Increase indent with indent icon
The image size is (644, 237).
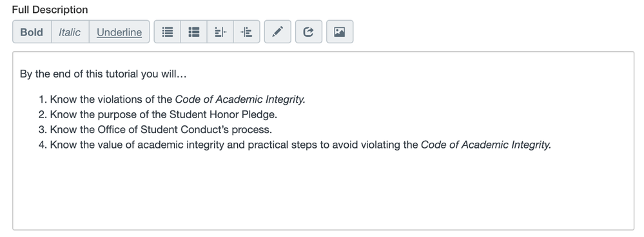(x=246, y=32)
